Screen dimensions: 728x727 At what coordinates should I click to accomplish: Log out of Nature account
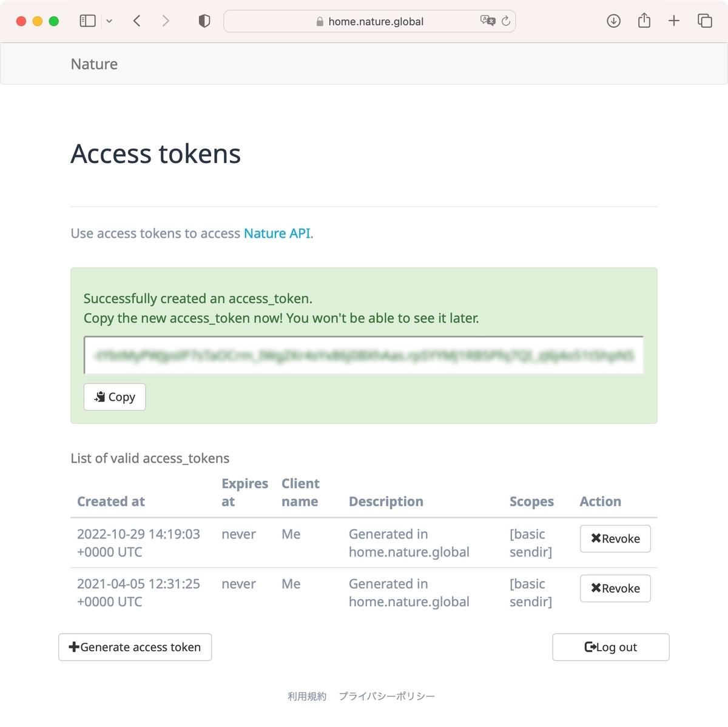click(610, 647)
